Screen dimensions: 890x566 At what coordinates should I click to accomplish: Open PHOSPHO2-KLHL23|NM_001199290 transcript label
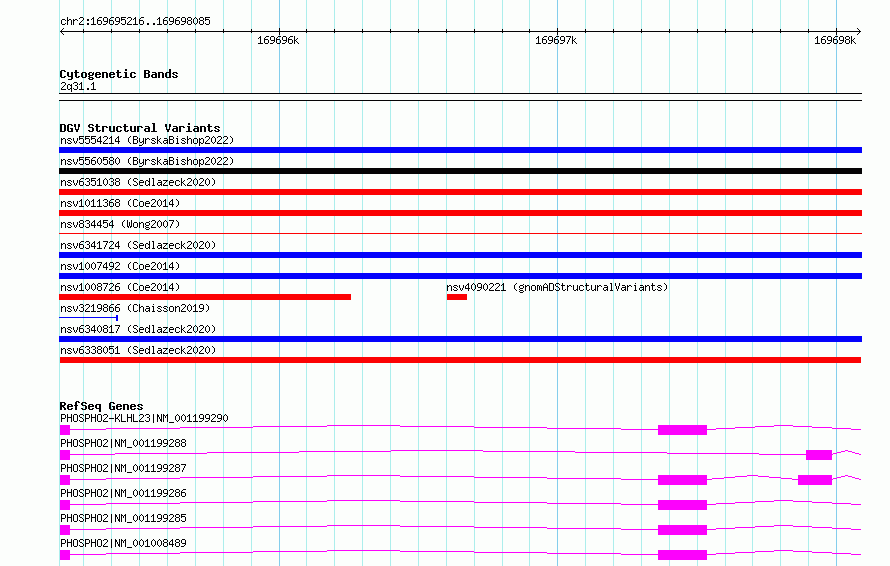[x=144, y=418]
